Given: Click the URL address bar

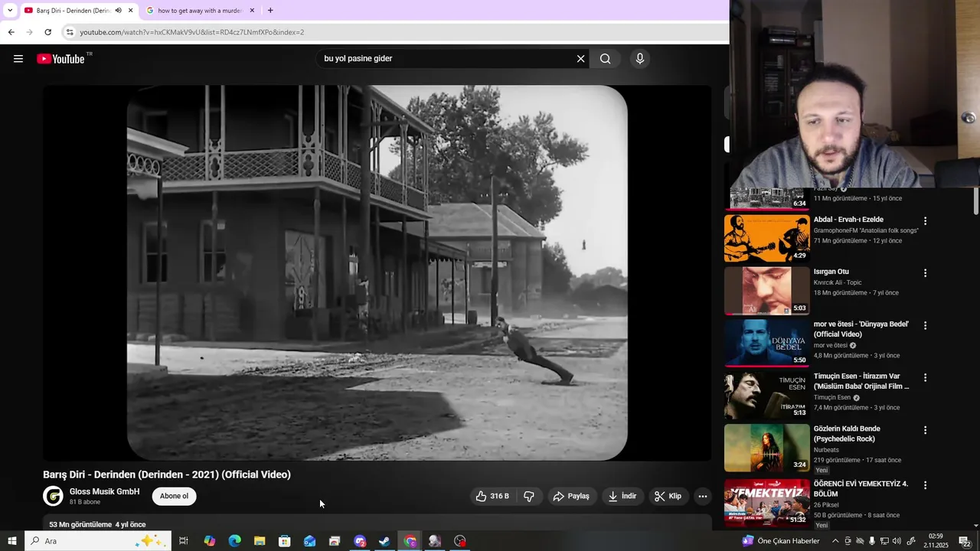Looking at the screenshot, I should click(394, 32).
